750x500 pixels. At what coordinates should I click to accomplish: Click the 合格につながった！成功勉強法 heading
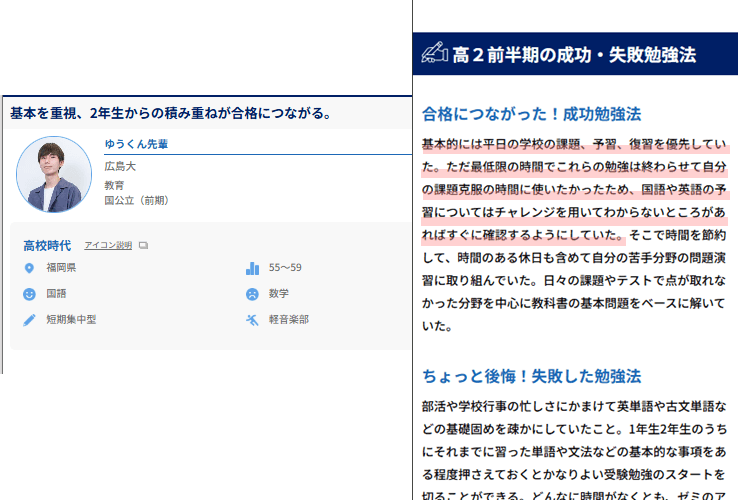(x=531, y=114)
